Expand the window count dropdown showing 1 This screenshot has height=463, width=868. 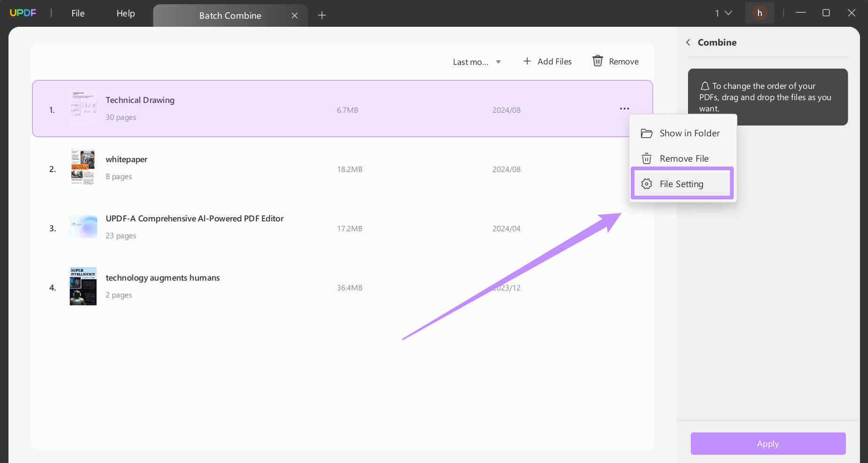724,13
